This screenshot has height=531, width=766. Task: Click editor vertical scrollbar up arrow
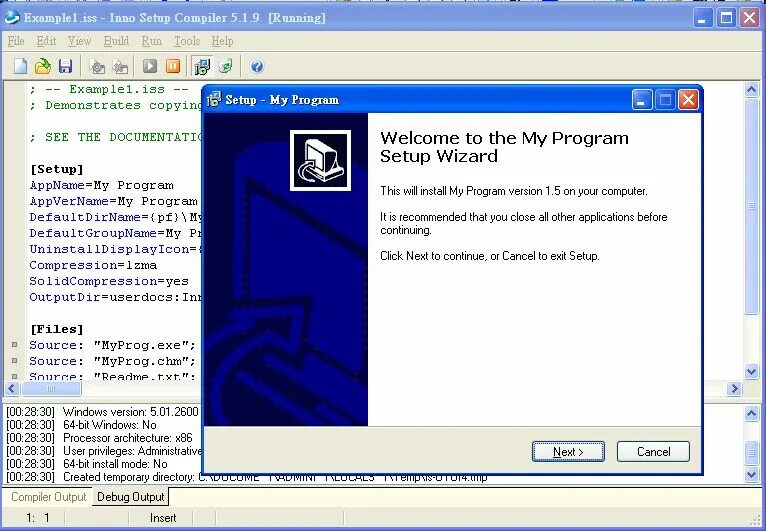[751, 89]
